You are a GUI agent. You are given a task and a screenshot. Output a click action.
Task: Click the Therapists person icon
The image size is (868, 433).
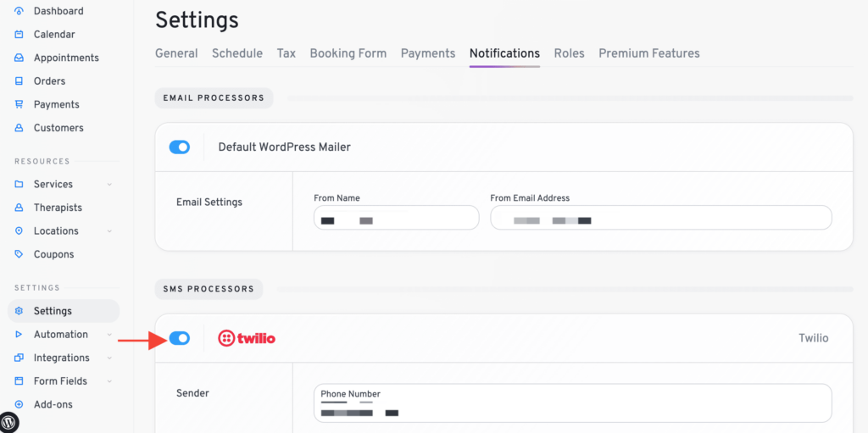point(19,208)
